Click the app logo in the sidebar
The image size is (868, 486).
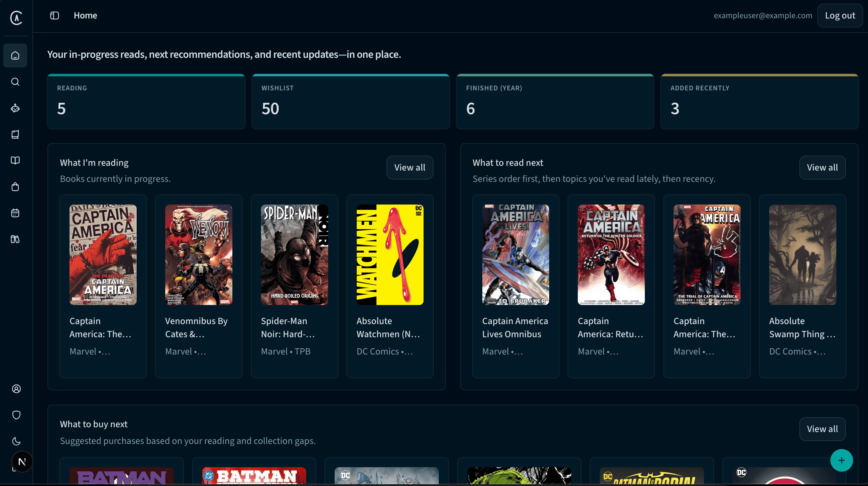[16, 18]
